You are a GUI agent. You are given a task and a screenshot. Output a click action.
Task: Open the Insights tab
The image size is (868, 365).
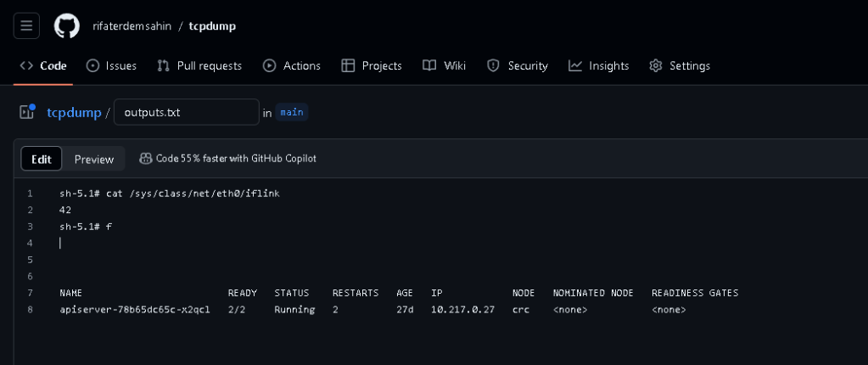click(598, 66)
